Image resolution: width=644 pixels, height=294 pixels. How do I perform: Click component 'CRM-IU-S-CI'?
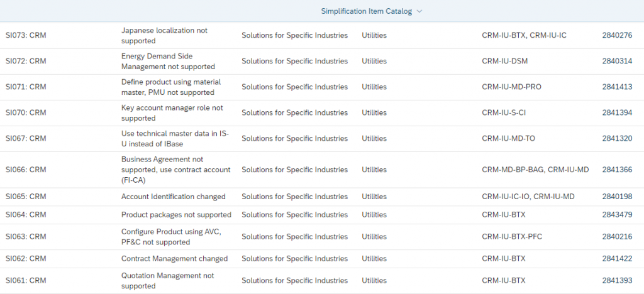(x=504, y=112)
